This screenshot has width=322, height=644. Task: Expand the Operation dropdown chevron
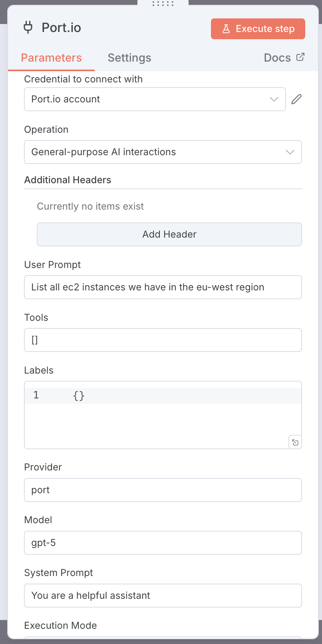290,152
